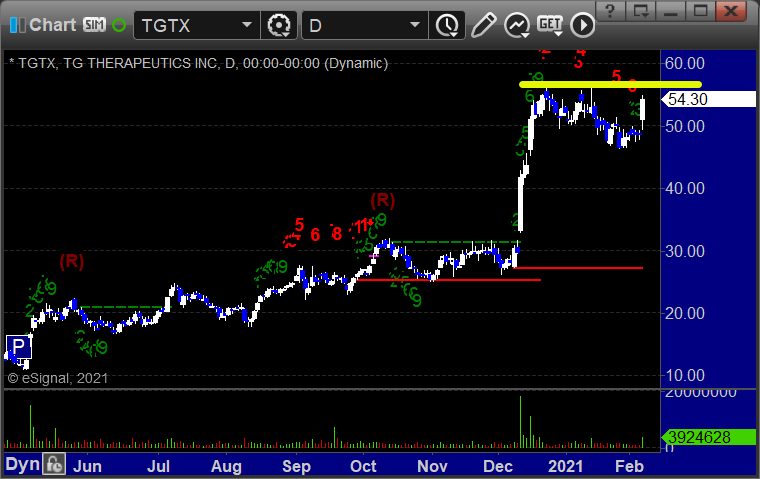
Task: Select the pencil drawing tools icon
Action: (x=483, y=25)
